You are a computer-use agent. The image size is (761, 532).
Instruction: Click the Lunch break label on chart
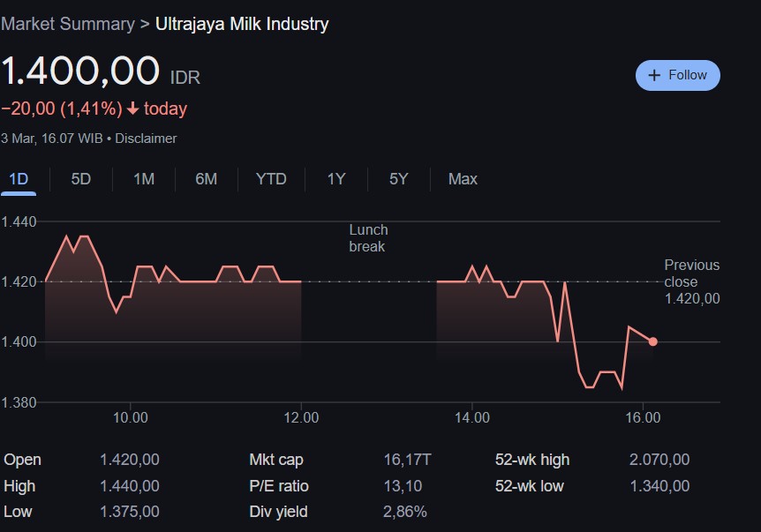point(368,238)
